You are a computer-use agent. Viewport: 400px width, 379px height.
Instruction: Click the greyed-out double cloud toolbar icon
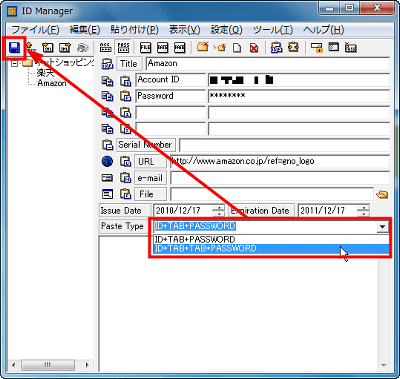pos(82,48)
